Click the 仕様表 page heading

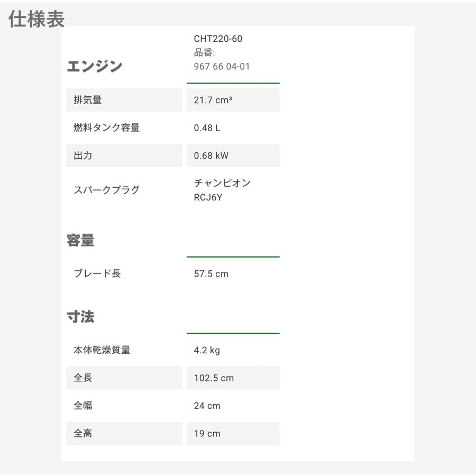(x=36, y=20)
